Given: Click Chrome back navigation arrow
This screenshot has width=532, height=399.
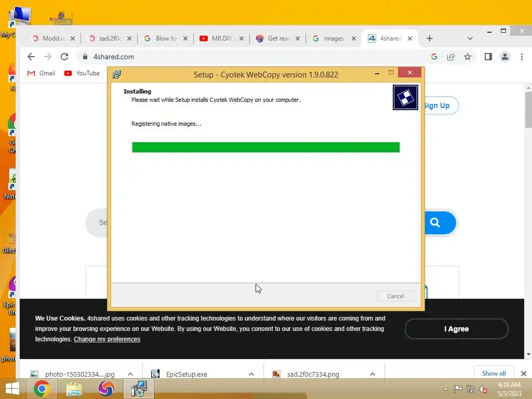Looking at the screenshot, I should point(31,57).
